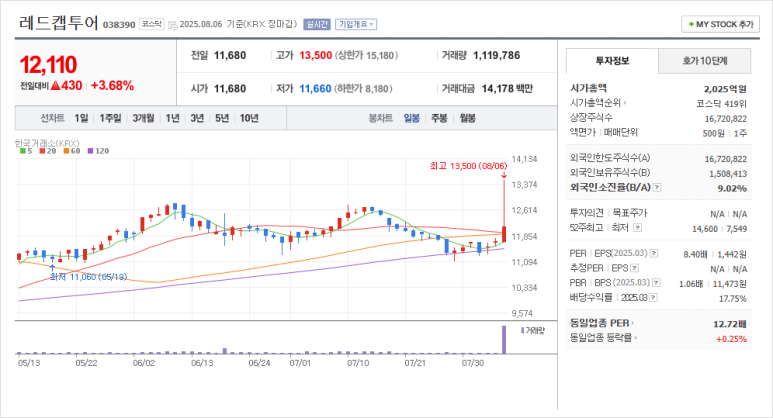Click the calendar icon beside 2025.08.06 date
The height and width of the screenshot is (418, 773).
(173, 25)
